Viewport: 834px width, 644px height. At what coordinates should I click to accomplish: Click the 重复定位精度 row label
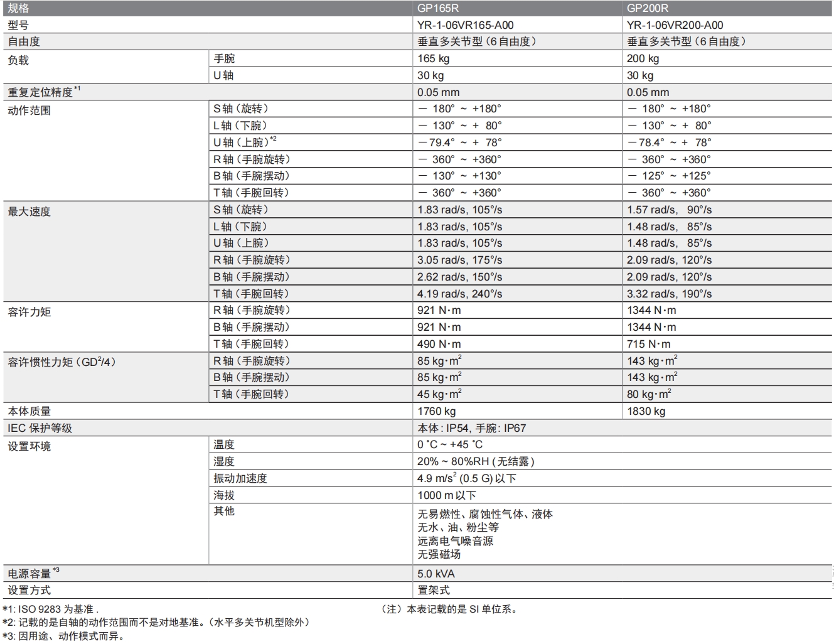(41, 92)
